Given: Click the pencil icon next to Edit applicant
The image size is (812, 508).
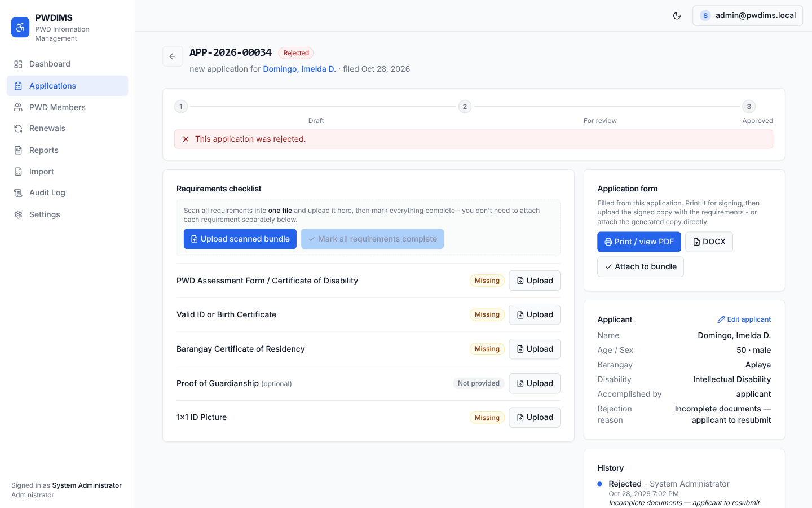Looking at the screenshot, I should [x=721, y=319].
